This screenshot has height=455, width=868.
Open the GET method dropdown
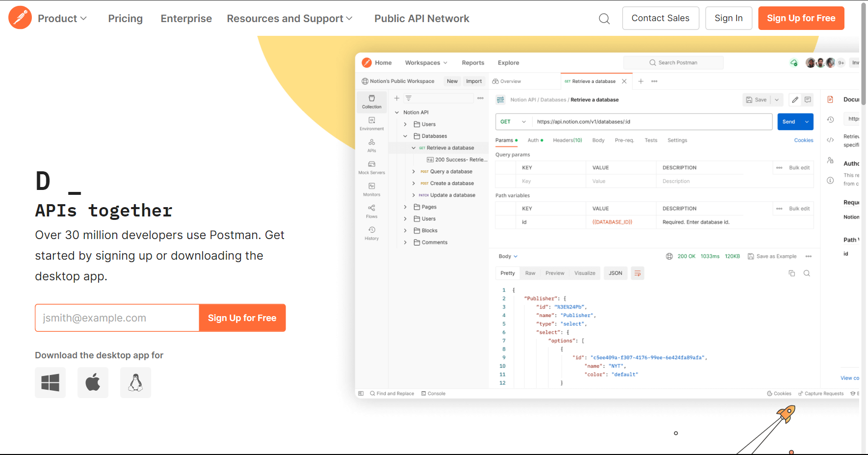tap(513, 122)
